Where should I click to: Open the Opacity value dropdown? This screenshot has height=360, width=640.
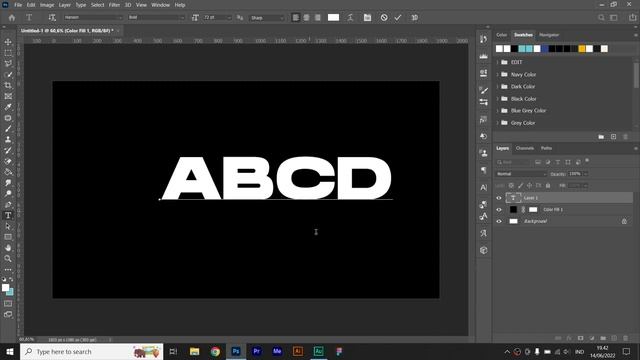pos(586,174)
